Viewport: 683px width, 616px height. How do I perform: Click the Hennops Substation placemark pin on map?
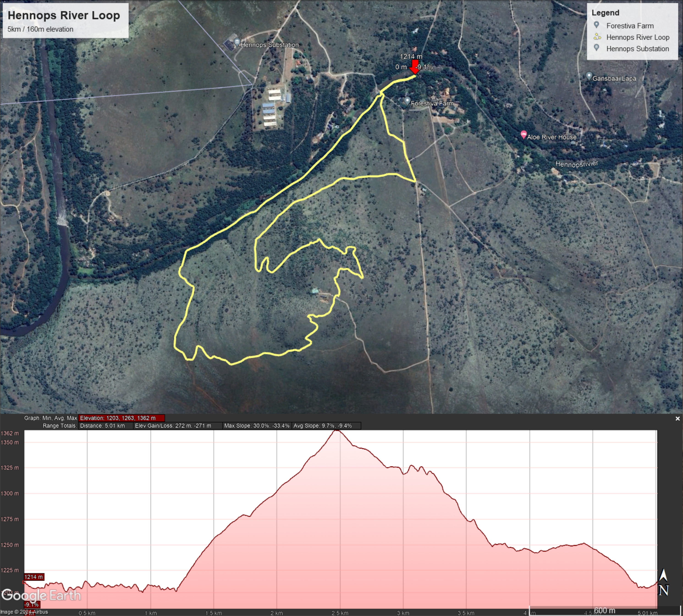pos(237,42)
